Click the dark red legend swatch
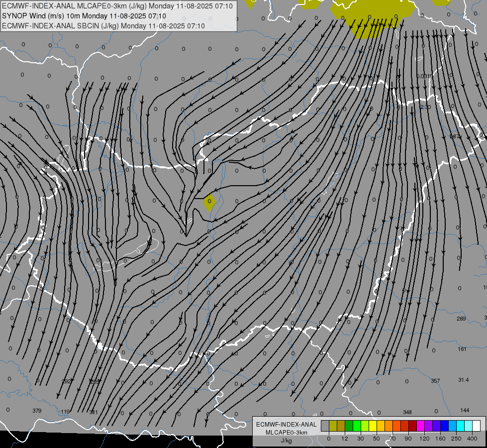487x448 pixels. click(x=412, y=426)
